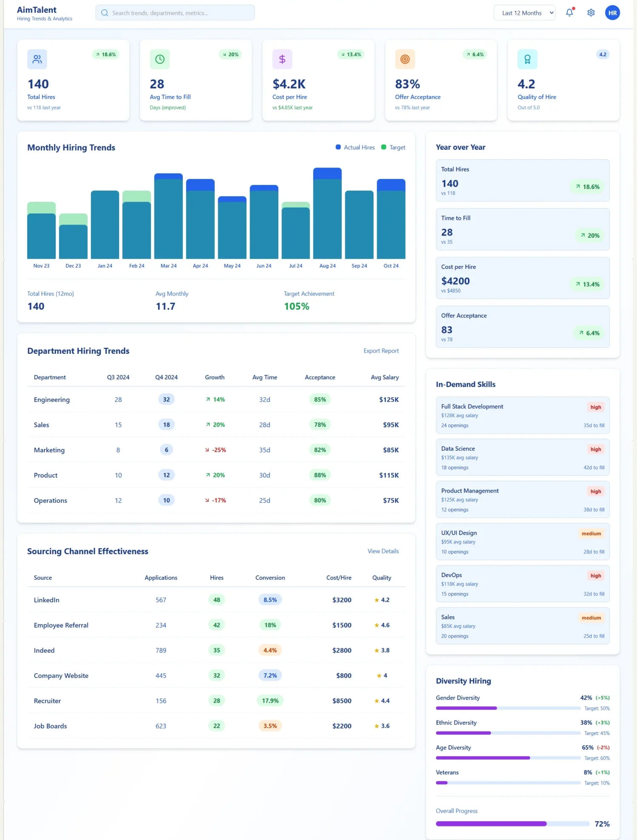Click the 6.4% badge on Offer Acceptance card

tap(475, 54)
